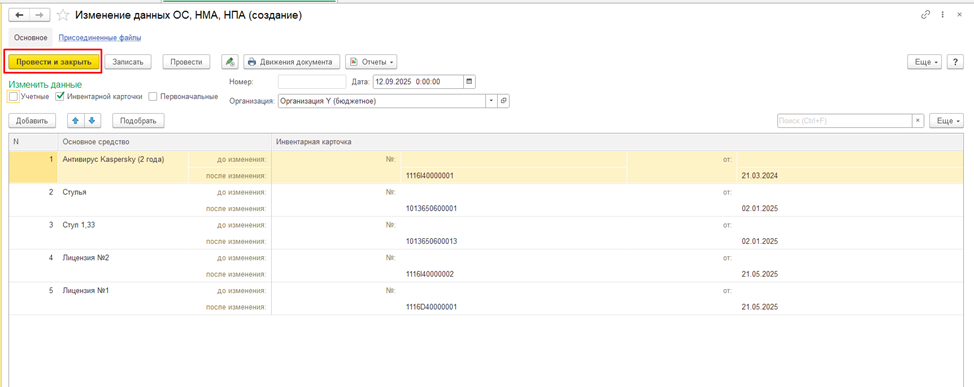This screenshot has width=974, height=387.
Task: Click into the Дата field
Action: tap(418, 81)
